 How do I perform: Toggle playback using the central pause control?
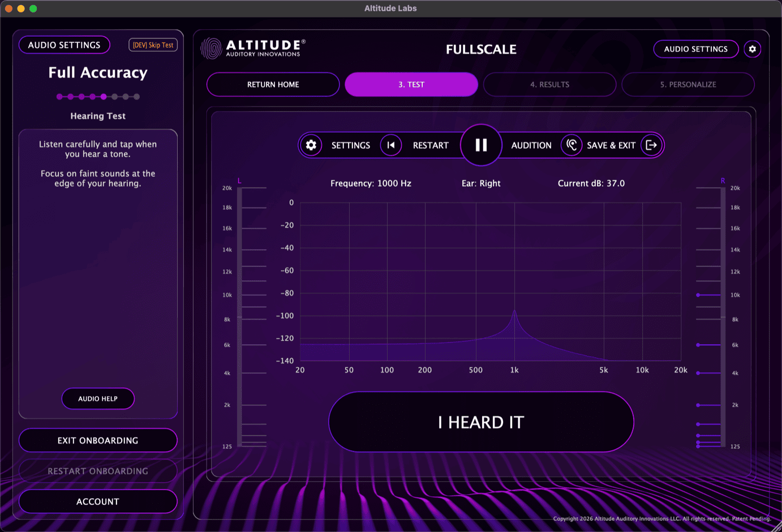[x=480, y=145]
